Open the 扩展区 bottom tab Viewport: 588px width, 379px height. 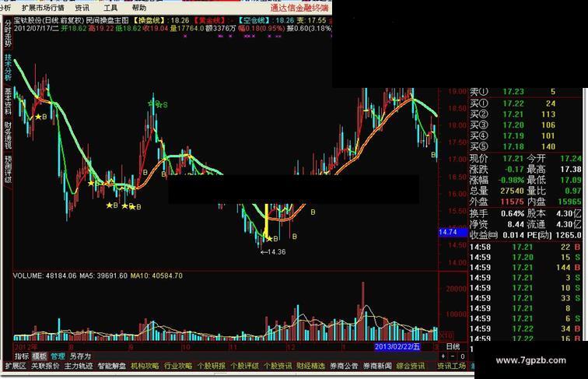tap(16, 366)
